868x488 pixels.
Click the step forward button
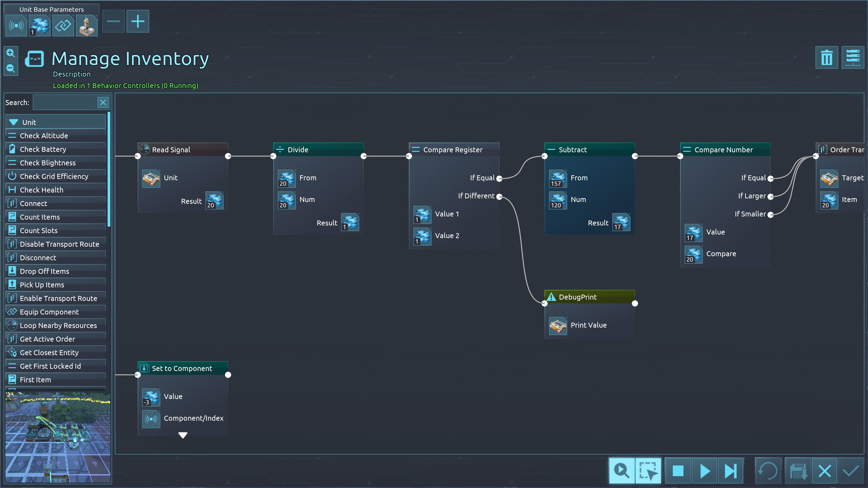click(730, 470)
